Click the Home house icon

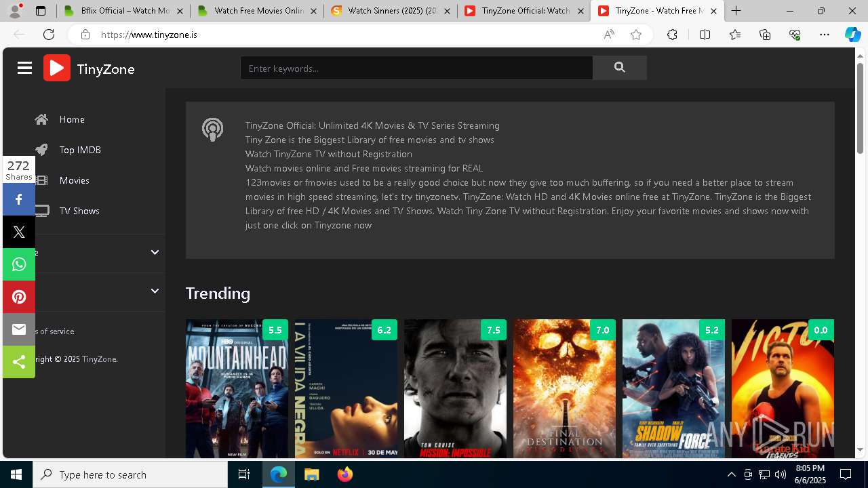pos(41,119)
